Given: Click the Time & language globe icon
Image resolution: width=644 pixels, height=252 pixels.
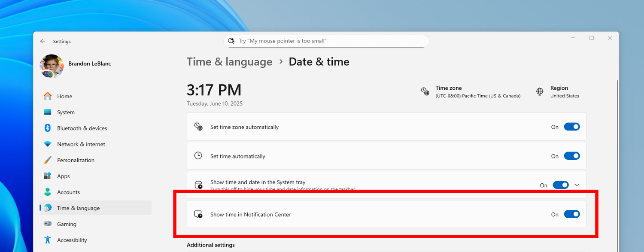Looking at the screenshot, I should tap(48, 208).
